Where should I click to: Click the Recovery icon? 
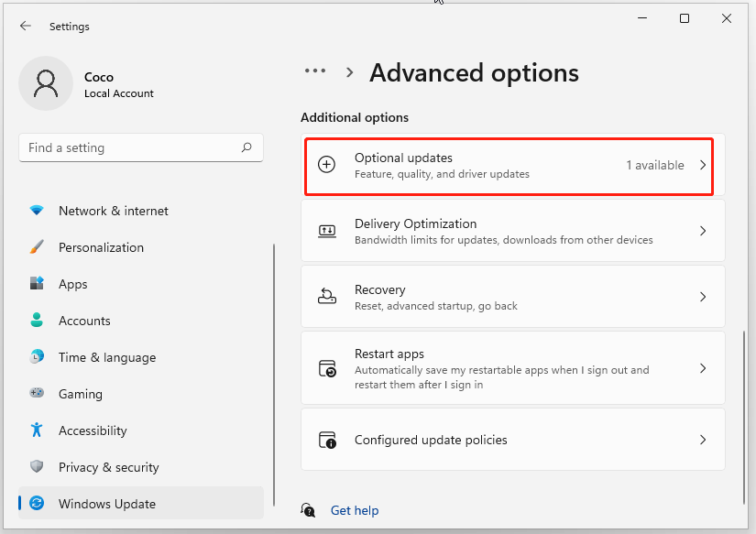point(327,297)
